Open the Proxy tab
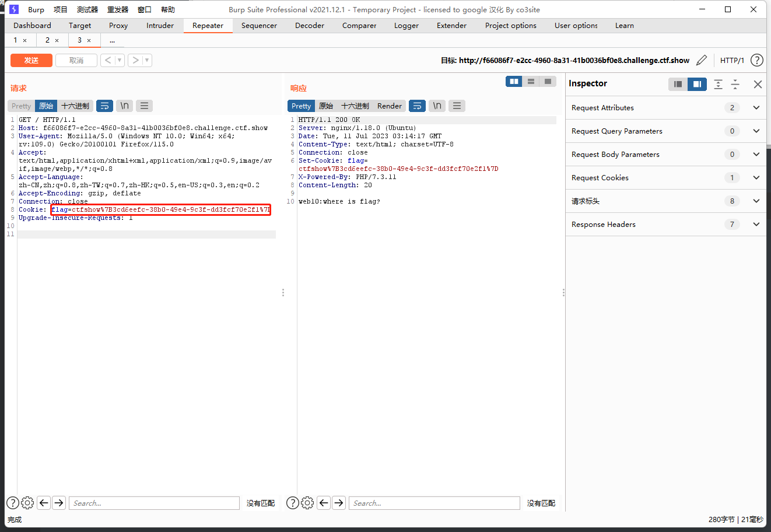This screenshot has width=771, height=532. point(118,26)
